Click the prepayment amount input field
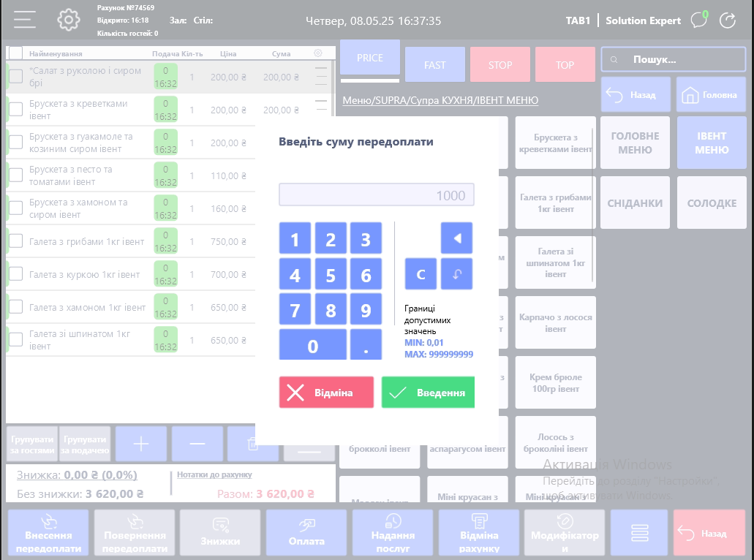754x560 pixels. 377,195
